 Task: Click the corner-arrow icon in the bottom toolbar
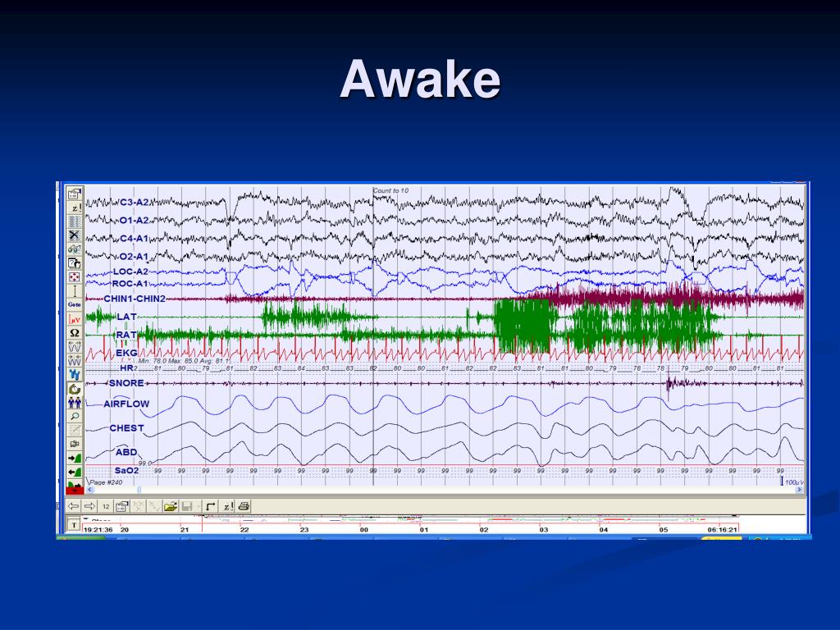pyautogui.click(x=211, y=506)
